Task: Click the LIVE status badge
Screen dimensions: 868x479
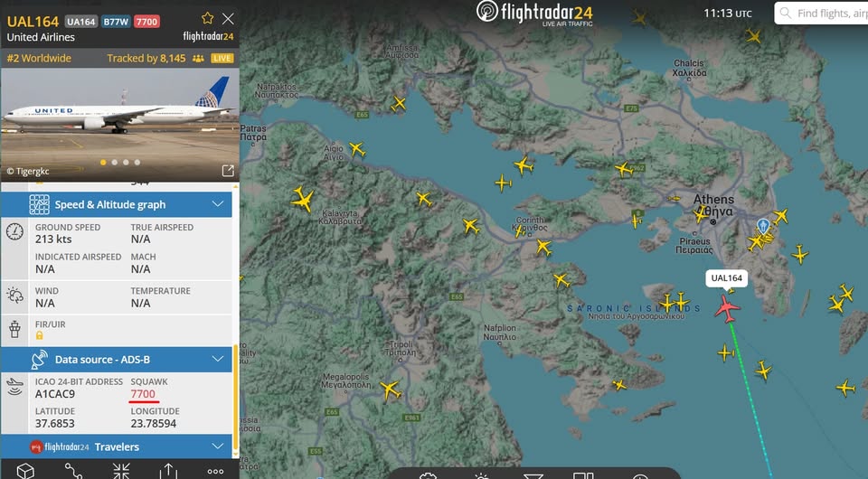Action: click(x=222, y=58)
